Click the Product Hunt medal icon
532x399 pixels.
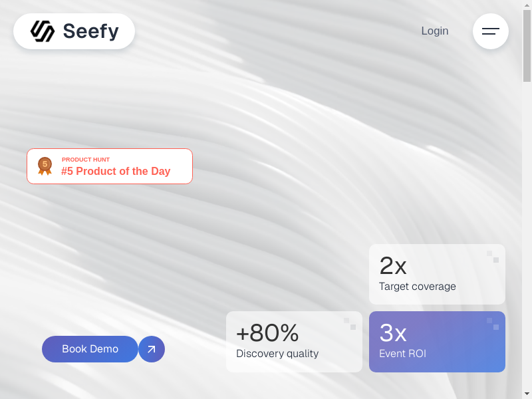point(45,166)
